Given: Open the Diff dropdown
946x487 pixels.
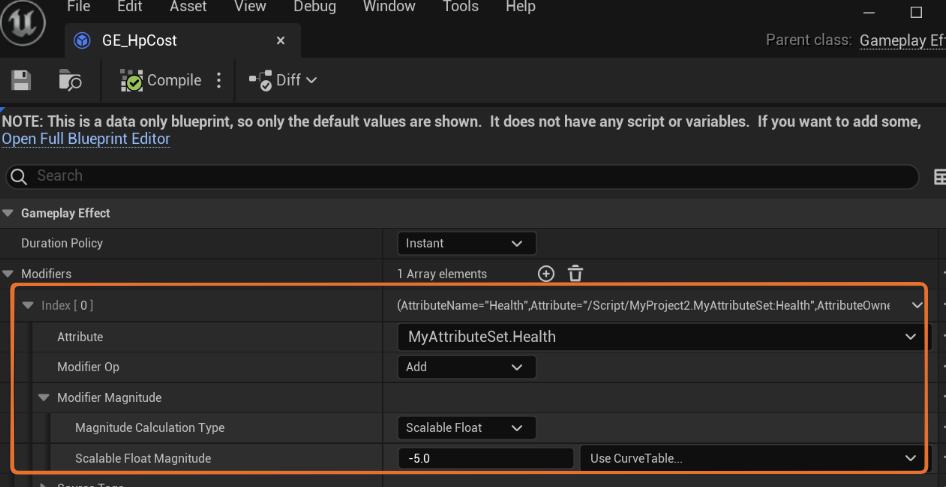Looking at the screenshot, I should (x=283, y=80).
